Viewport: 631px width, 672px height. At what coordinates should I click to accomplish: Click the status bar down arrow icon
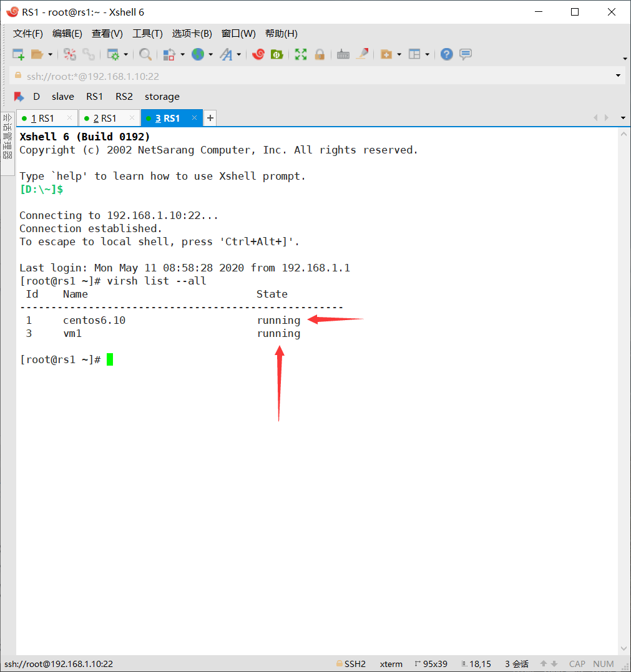tap(554, 664)
